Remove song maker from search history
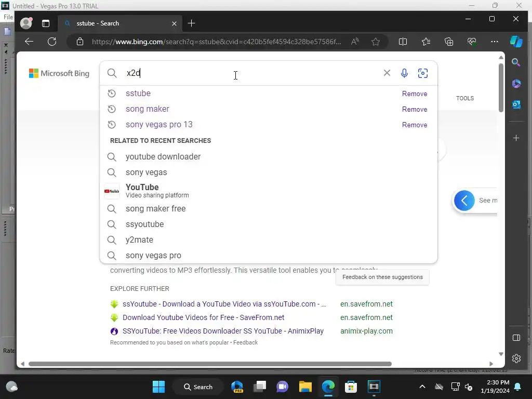This screenshot has width=532, height=399. coord(414,109)
